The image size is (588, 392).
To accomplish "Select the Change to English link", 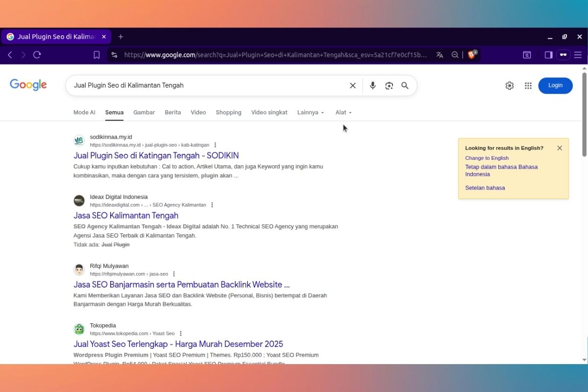I will click(487, 158).
